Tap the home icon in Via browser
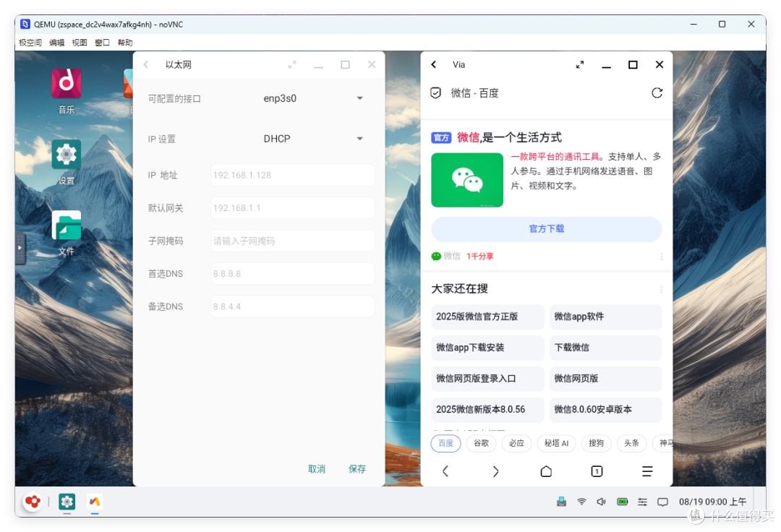This screenshot has height=532, width=781. pyautogui.click(x=546, y=471)
